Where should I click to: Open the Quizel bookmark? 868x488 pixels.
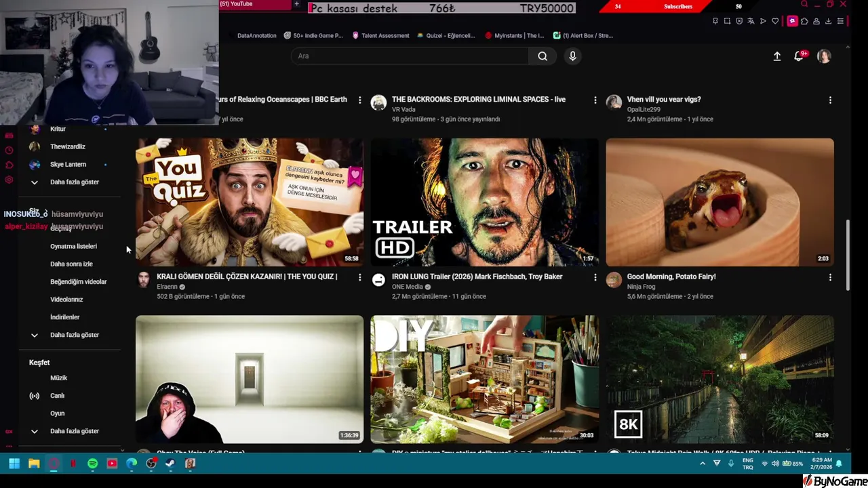tap(446, 35)
